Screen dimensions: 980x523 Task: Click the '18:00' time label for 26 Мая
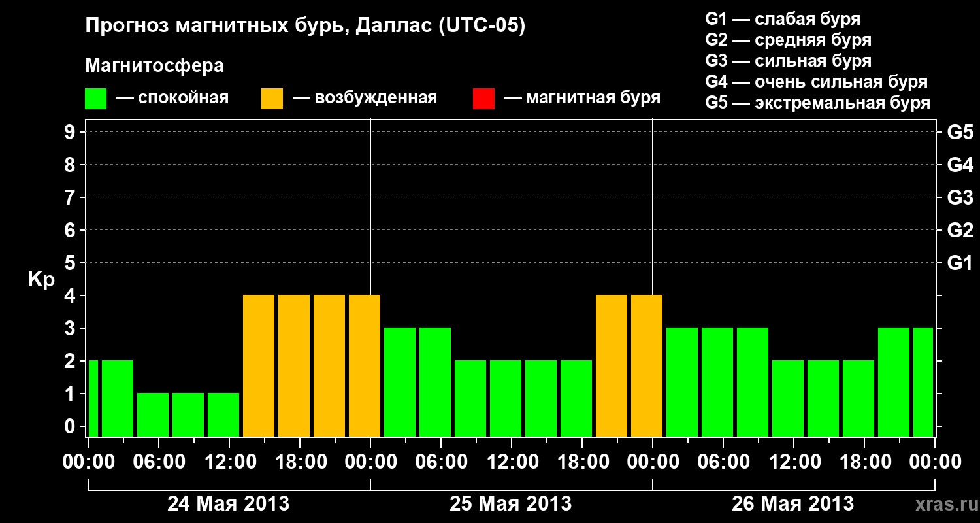[864, 462]
